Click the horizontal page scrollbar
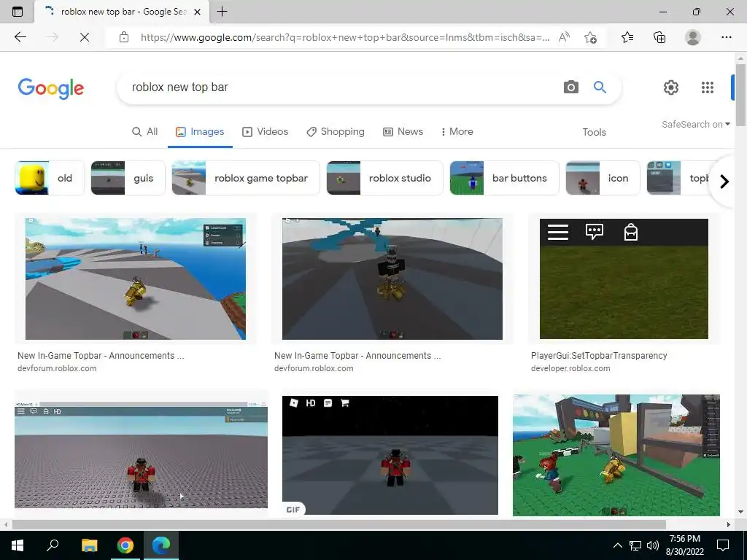The image size is (747, 560). tap(338, 524)
